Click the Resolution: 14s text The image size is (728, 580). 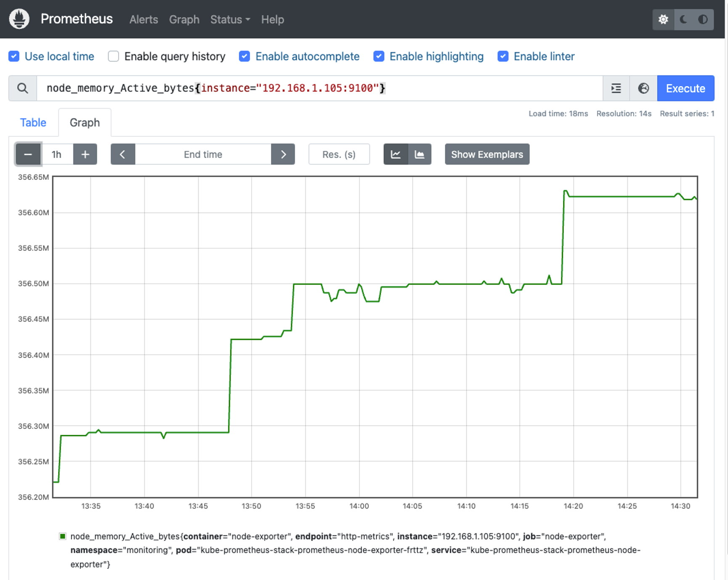624,114
